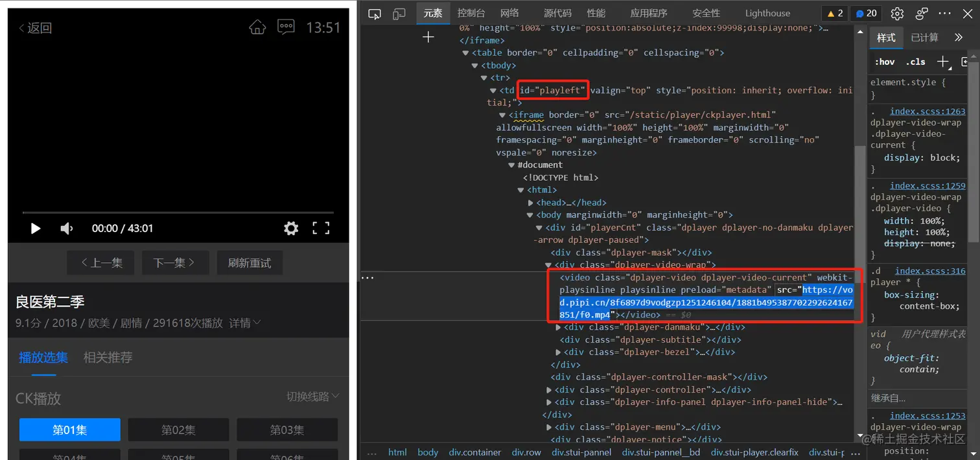Expand the head element node
The image size is (980, 460).
point(530,202)
